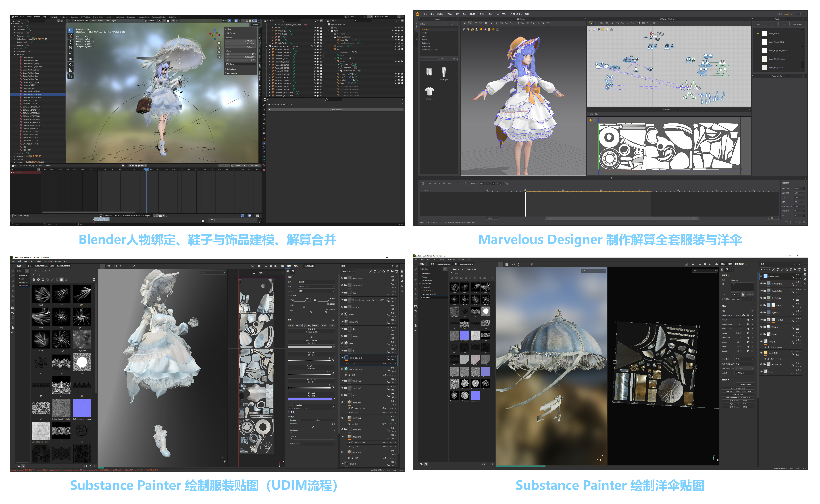
Task: Click eyedropper beside Base color bar in DressSP02
Action: [333, 347]
